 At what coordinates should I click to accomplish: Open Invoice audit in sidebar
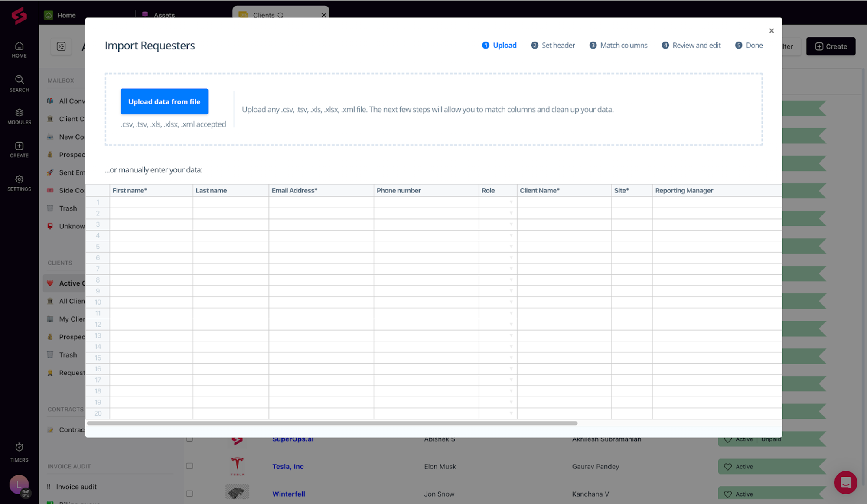76,487
